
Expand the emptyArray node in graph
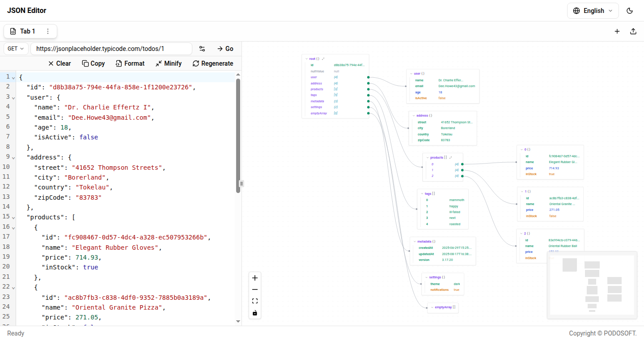pos(432,307)
